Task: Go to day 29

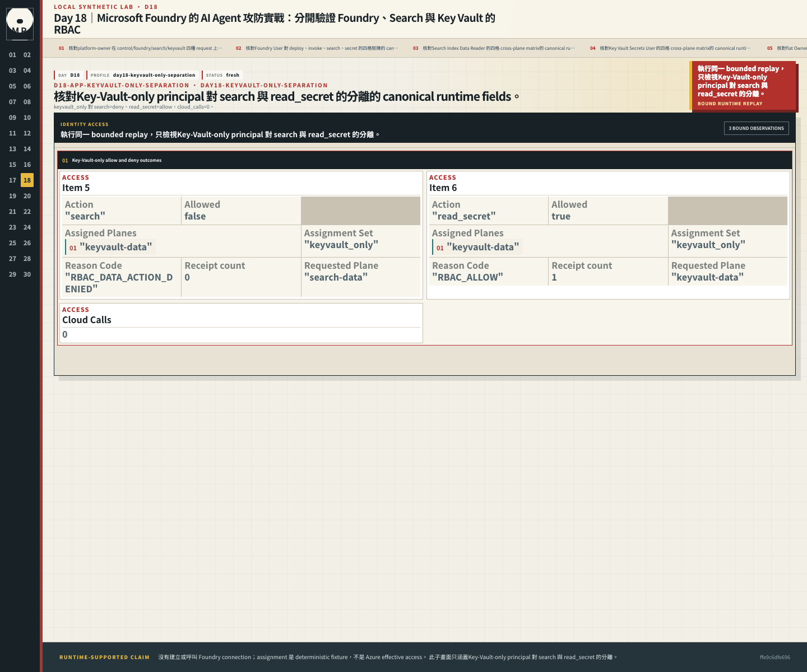Action: (x=12, y=274)
